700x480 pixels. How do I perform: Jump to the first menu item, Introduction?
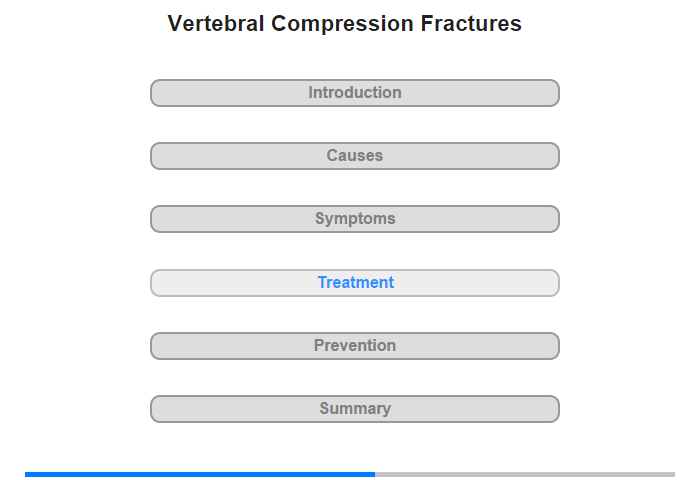click(x=354, y=93)
